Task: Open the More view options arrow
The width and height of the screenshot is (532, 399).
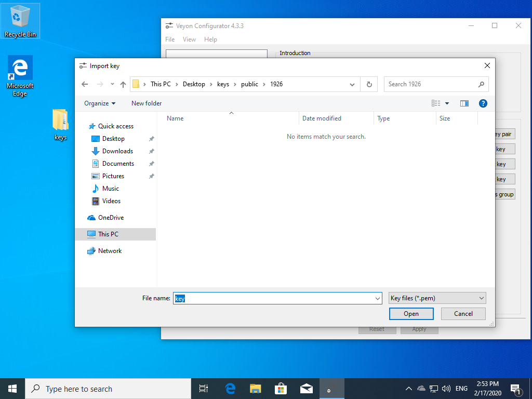Action: click(x=447, y=103)
